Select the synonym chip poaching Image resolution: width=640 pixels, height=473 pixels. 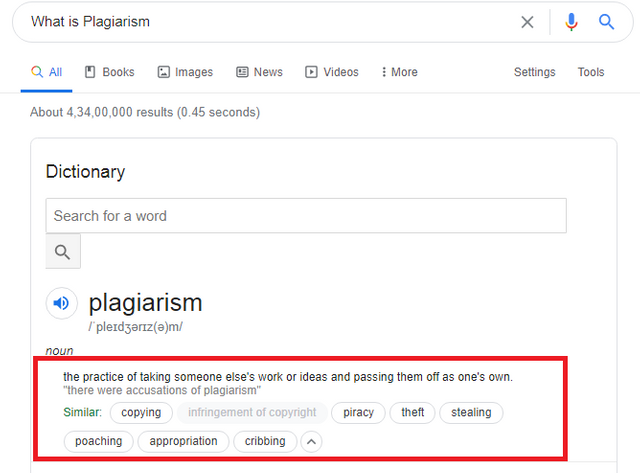(x=99, y=442)
